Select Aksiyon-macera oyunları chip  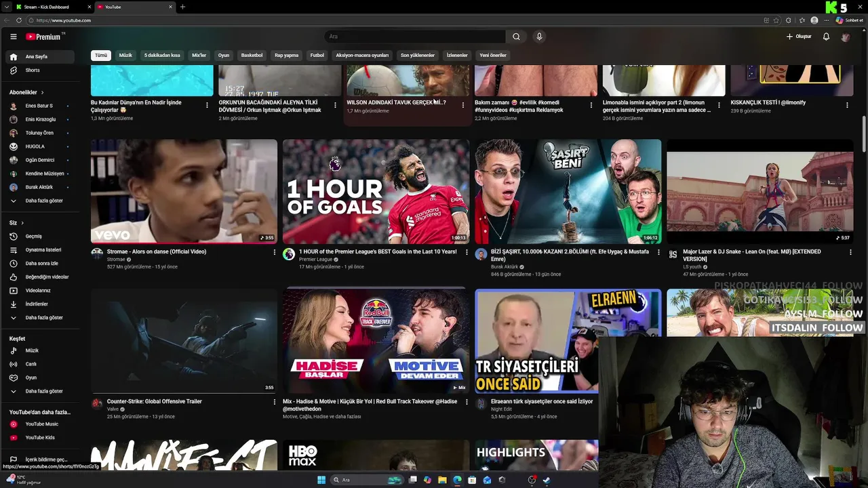tap(362, 56)
